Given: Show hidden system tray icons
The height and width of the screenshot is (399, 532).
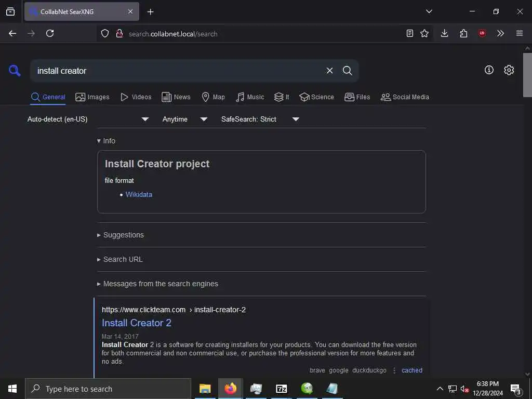Looking at the screenshot, I should (440, 389).
